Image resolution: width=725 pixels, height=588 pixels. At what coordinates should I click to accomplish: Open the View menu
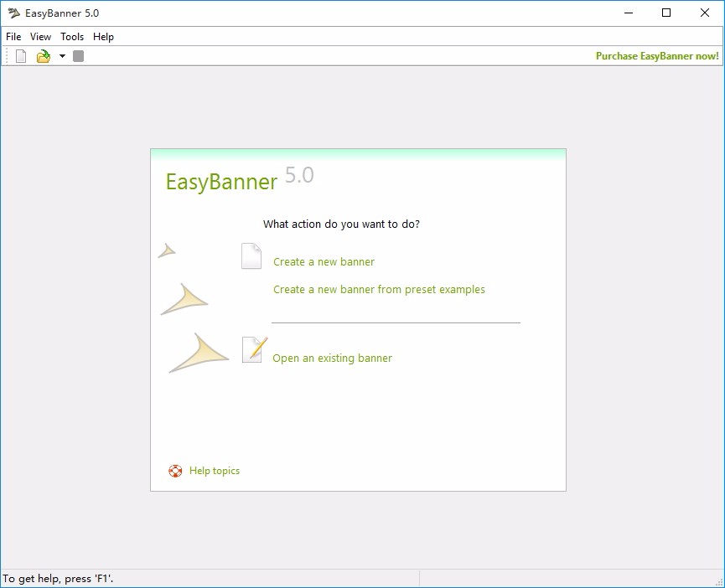pyautogui.click(x=41, y=37)
